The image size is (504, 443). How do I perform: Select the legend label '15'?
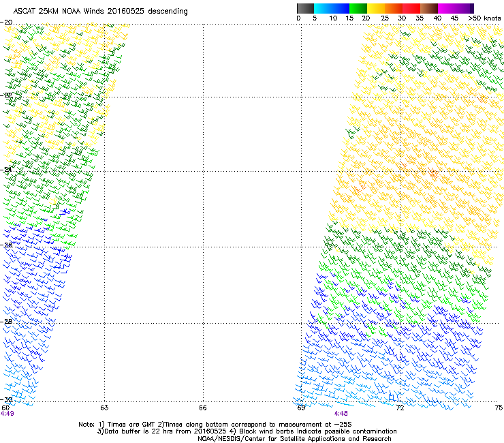click(349, 18)
